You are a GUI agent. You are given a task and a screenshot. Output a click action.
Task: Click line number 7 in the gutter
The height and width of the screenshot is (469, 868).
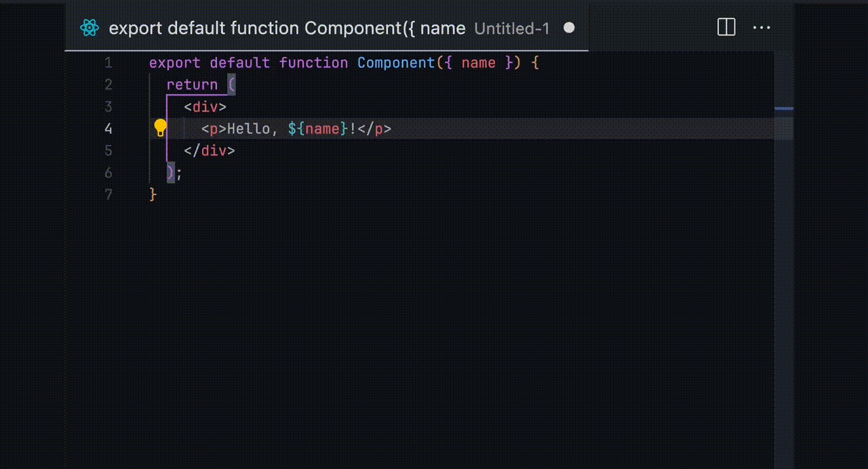(x=108, y=195)
